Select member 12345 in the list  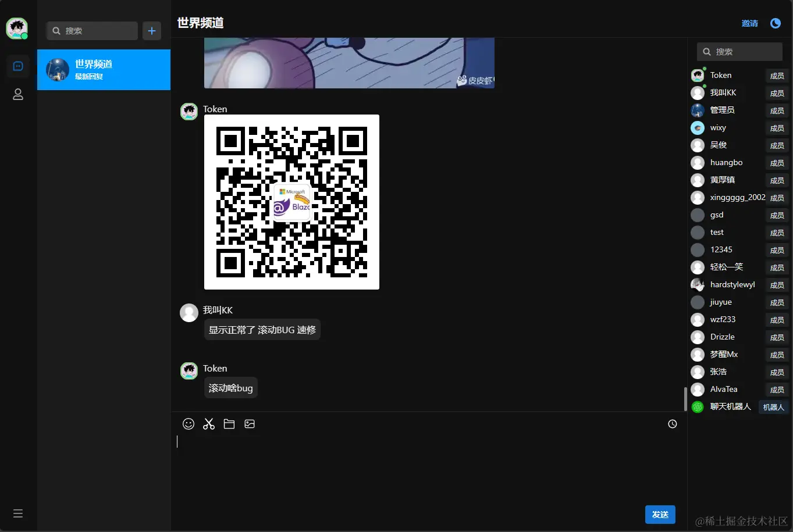(x=739, y=249)
